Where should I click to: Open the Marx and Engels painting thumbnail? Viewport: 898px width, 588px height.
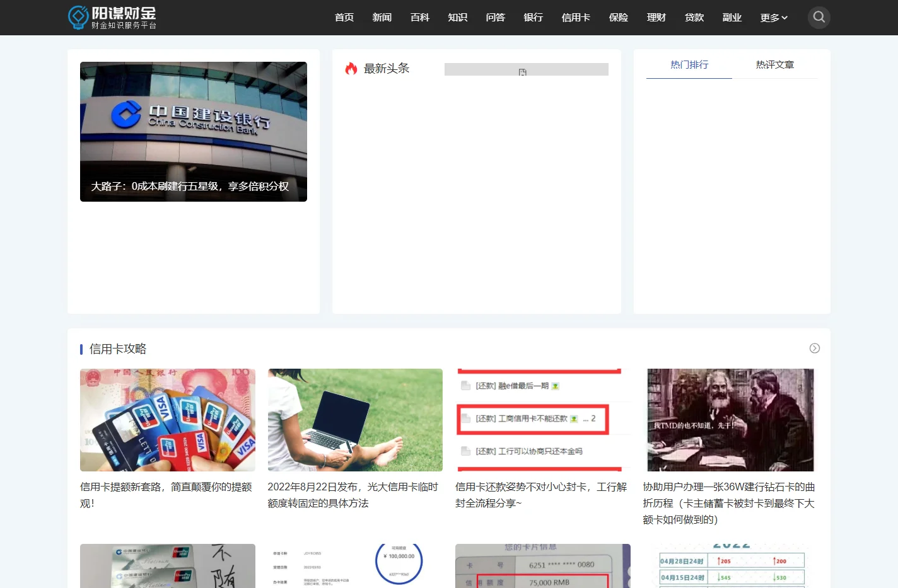[730, 420]
